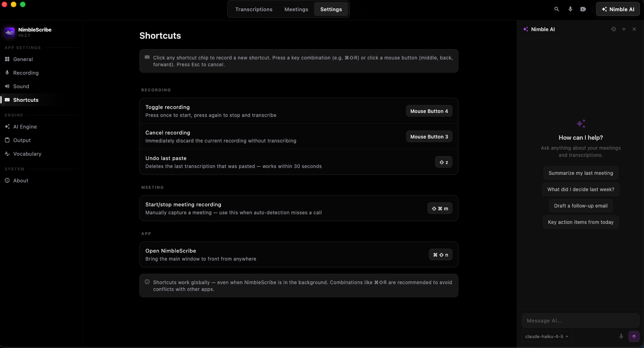644x348 pixels.
Task: Change the Undo last paste shortcut chip
Action: [444, 162]
